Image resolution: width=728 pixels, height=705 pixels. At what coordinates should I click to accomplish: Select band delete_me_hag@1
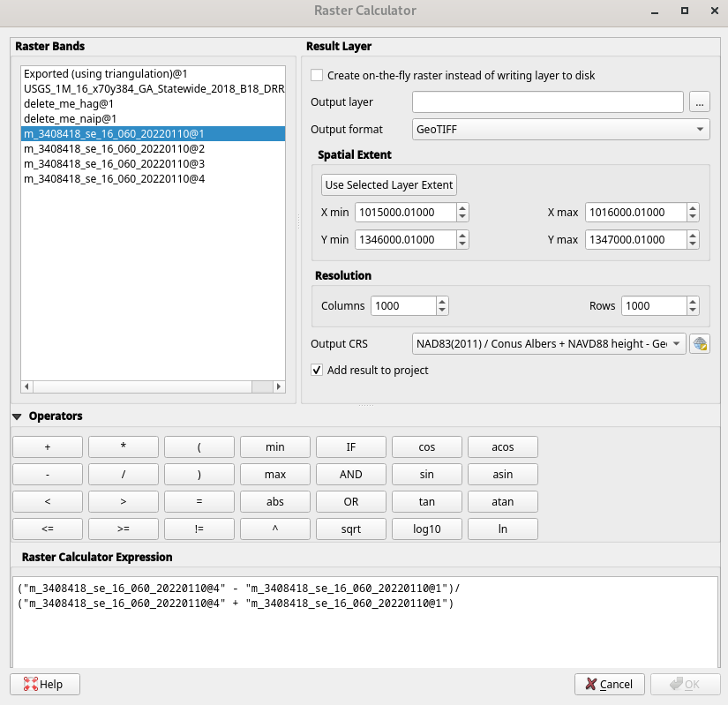(153, 103)
